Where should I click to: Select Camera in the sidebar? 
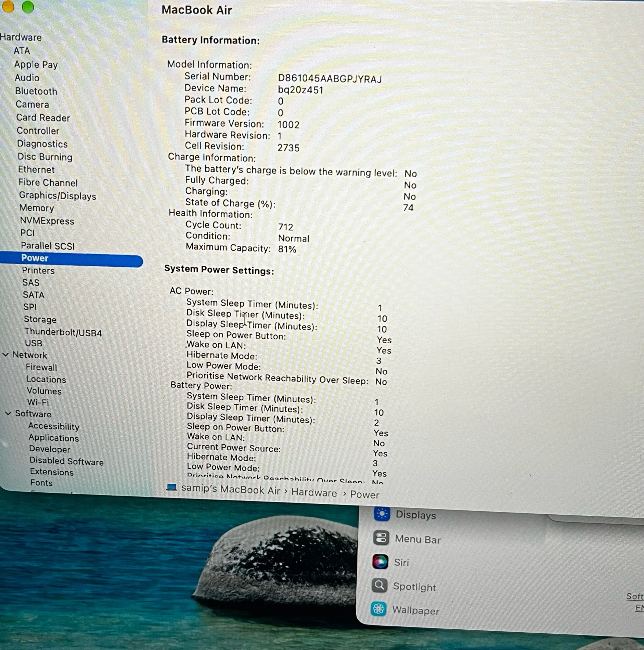(x=32, y=104)
